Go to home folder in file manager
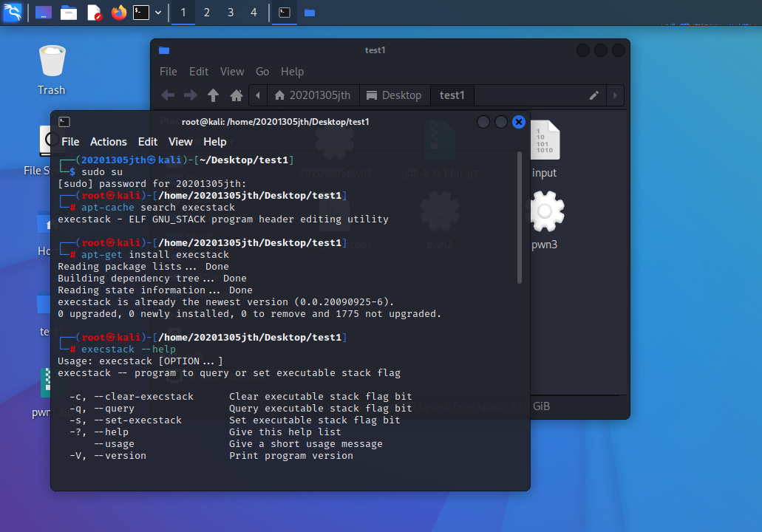Screen dimensions: 762x532 pyautogui.click(x=237, y=95)
